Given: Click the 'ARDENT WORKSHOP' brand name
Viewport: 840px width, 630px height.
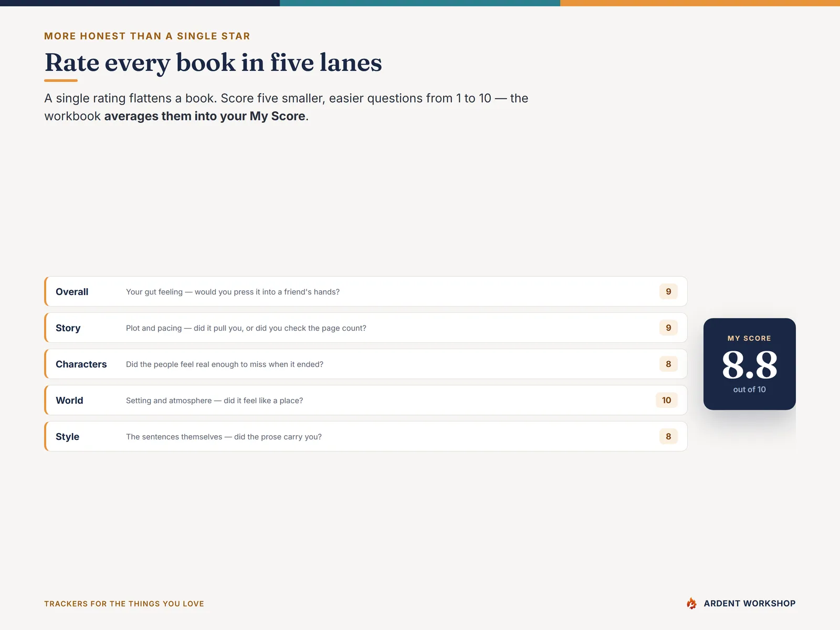Looking at the screenshot, I should click(750, 604).
